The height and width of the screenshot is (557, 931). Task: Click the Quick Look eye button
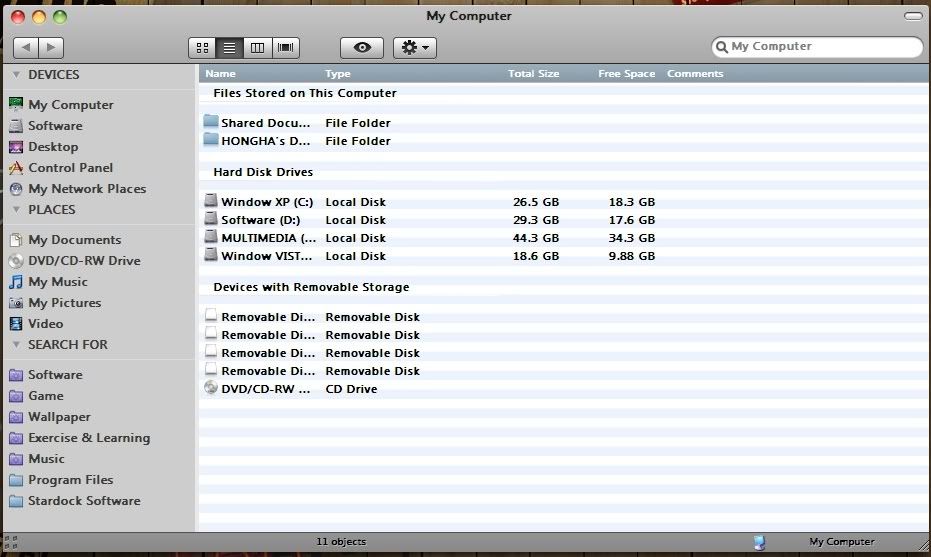click(362, 48)
